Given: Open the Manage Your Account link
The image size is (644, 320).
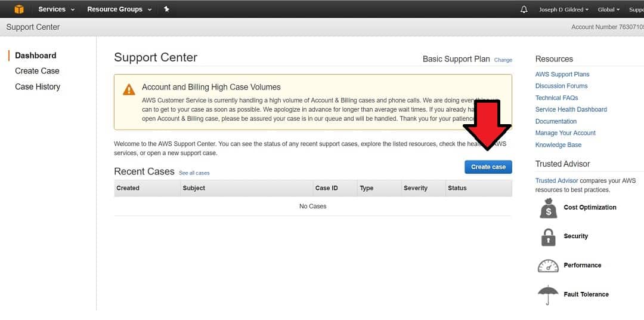Looking at the screenshot, I should [x=565, y=133].
